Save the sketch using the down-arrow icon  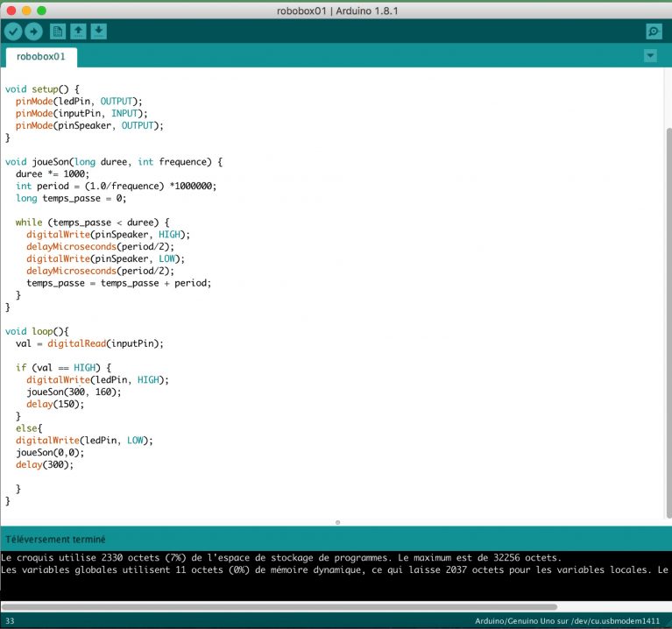99,32
